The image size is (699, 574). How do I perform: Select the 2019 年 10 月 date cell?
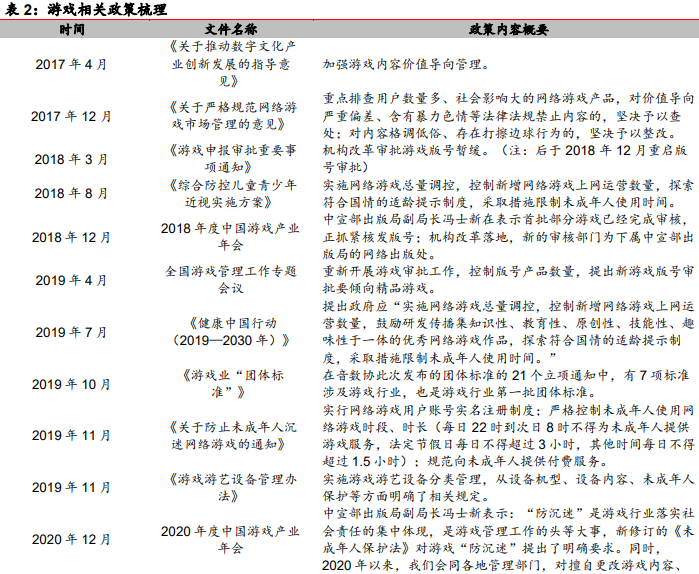tap(71, 384)
